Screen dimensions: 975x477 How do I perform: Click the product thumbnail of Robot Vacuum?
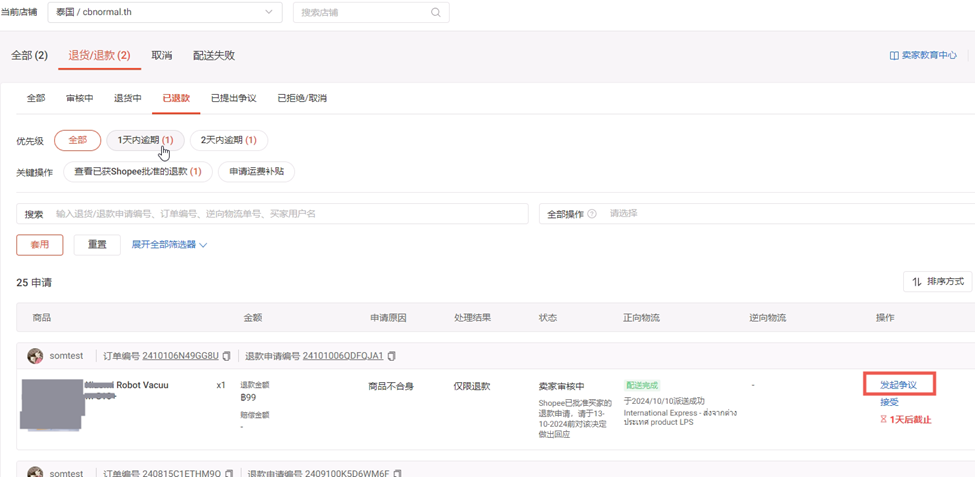coord(51,403)
